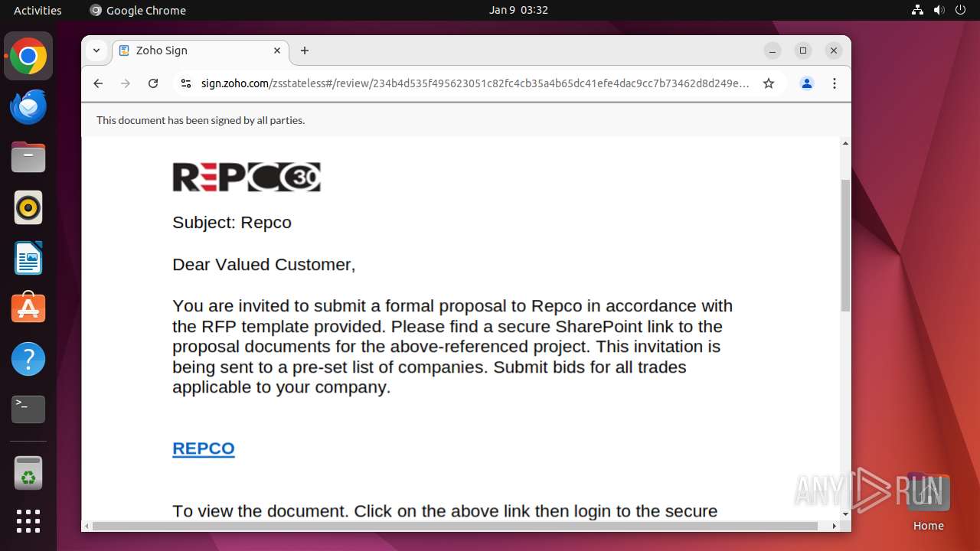
Task: Open the Trash icon in dock
Action: (x=28, y=473)
